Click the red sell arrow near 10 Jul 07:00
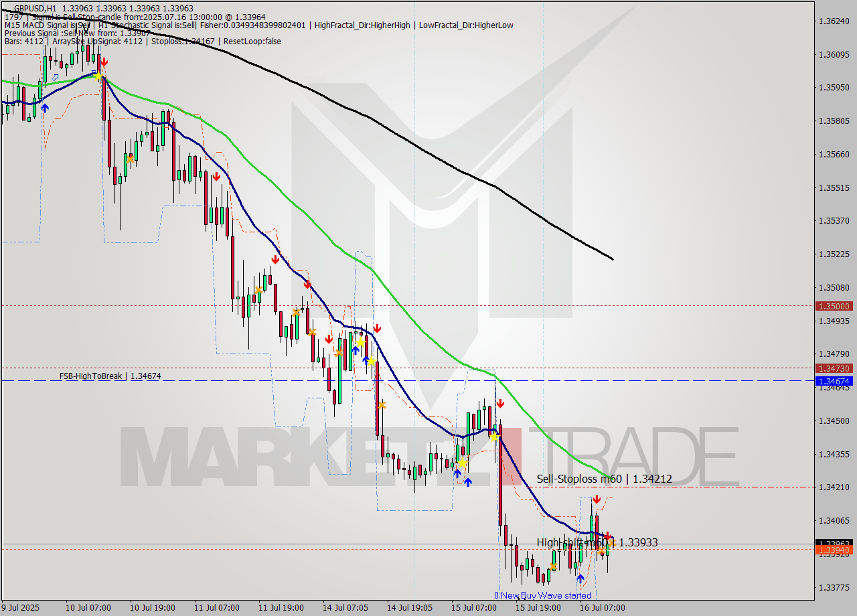This screenshot has width=857, height=616. [105, 62]
